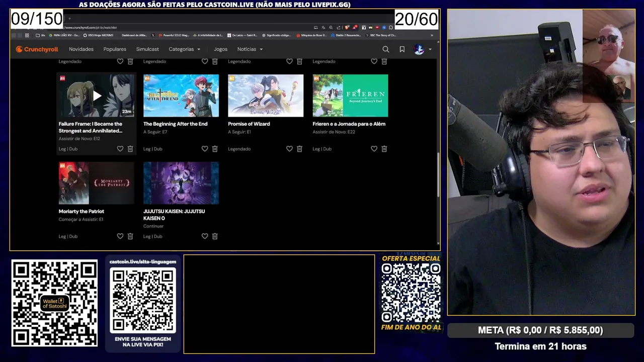Play Failure Frame via thumbnail play button
The width and height of the screenshot is (644, 362).
pyautogui.click(x=97, y=96)
